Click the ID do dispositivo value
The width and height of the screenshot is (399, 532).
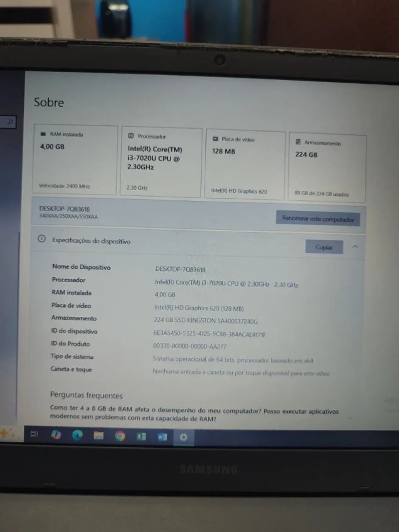pos(209,334)
